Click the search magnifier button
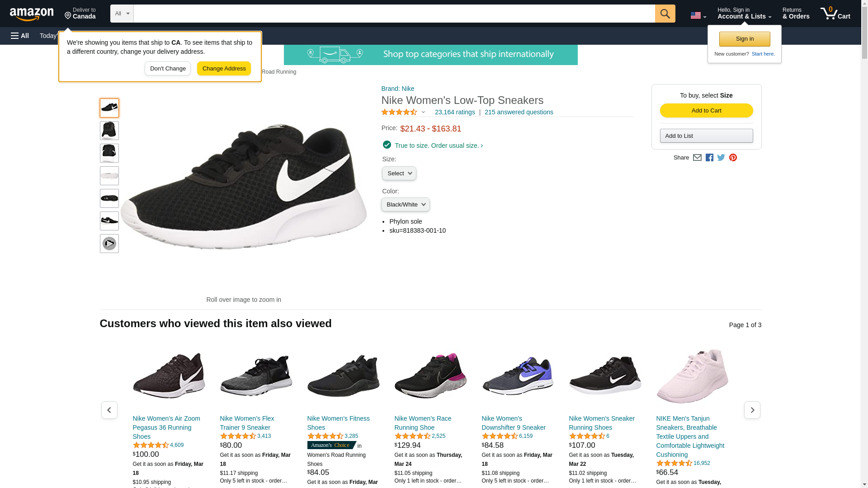 (x=665, y=14)
